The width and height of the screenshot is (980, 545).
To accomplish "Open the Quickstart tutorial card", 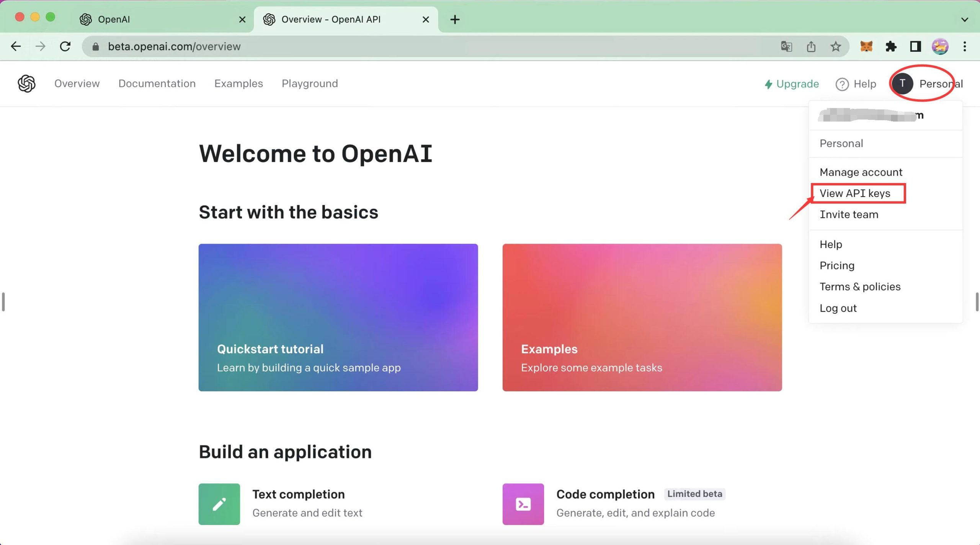I will (x=338, y=317).
